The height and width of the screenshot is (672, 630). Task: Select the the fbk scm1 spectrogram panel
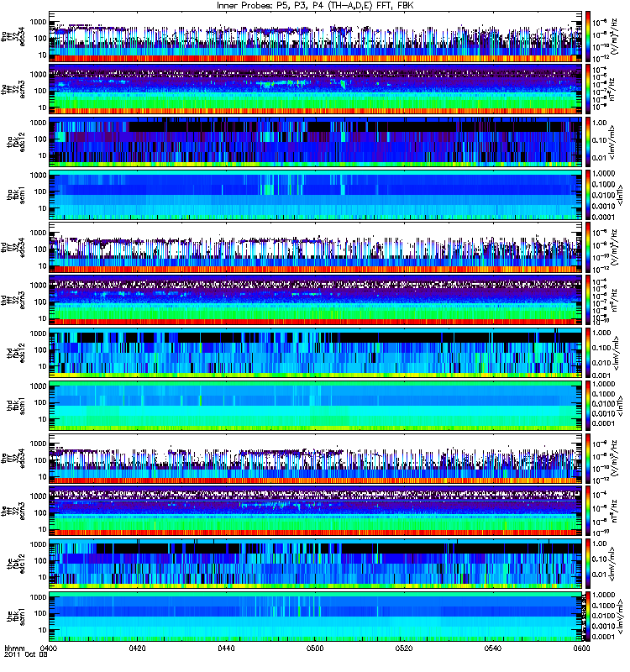316,617
